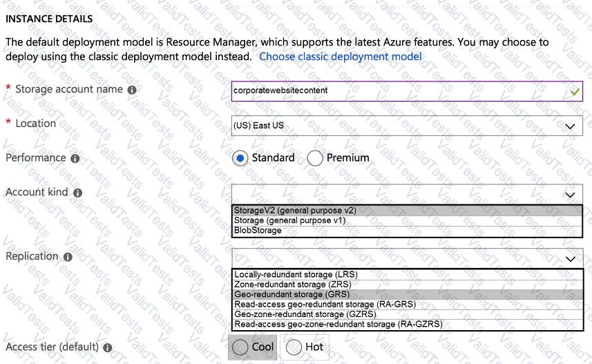Collapse the Replication dropdown box
The height and width of the screenshot is (364, 592).
(570, 258)
